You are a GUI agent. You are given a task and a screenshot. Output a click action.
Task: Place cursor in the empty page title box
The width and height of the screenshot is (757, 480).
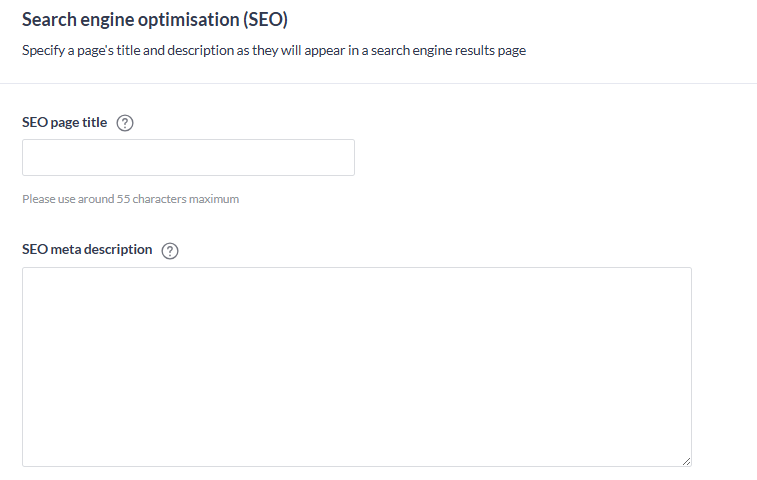pyautogui.click(x=188, y=158)
